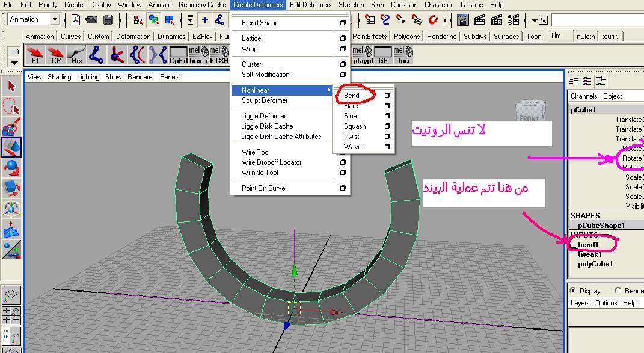The image size is (644, 353).
Task: Open Lattice options box
Action: pyautogui.click(x=343, y=38)
